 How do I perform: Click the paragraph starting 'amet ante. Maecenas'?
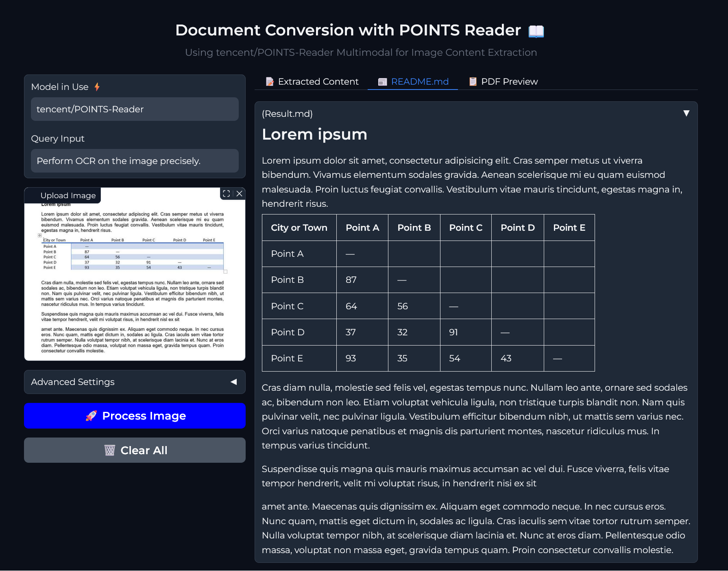click(x=476, y=528)
